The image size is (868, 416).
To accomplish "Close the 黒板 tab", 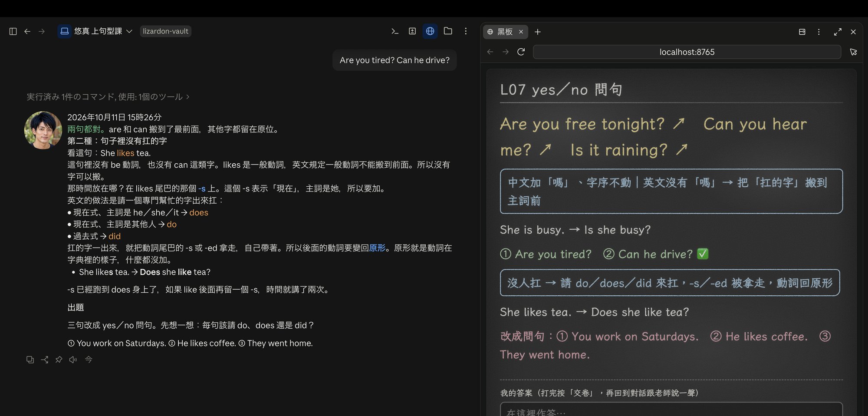I will (521, 32).
